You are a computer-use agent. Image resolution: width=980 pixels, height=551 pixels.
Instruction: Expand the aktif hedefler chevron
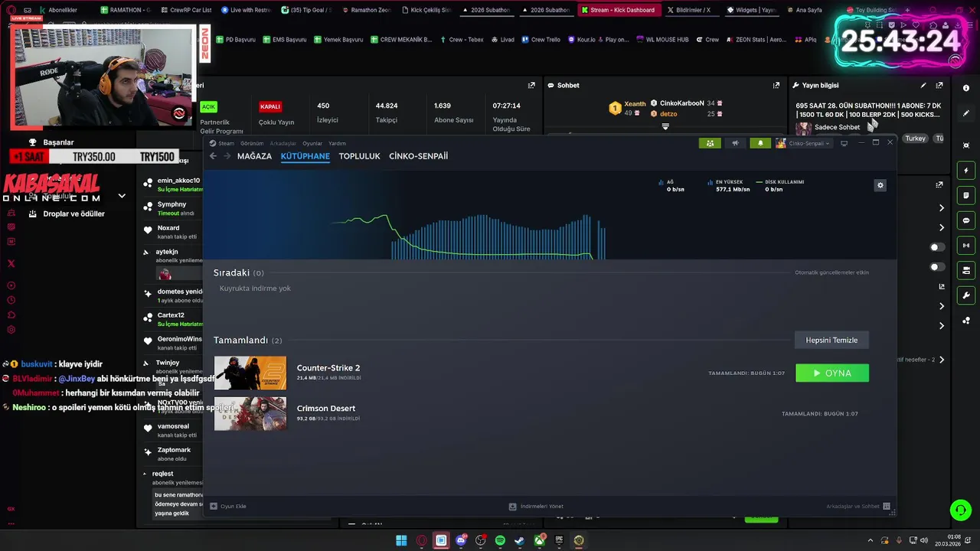pos(942,360)
